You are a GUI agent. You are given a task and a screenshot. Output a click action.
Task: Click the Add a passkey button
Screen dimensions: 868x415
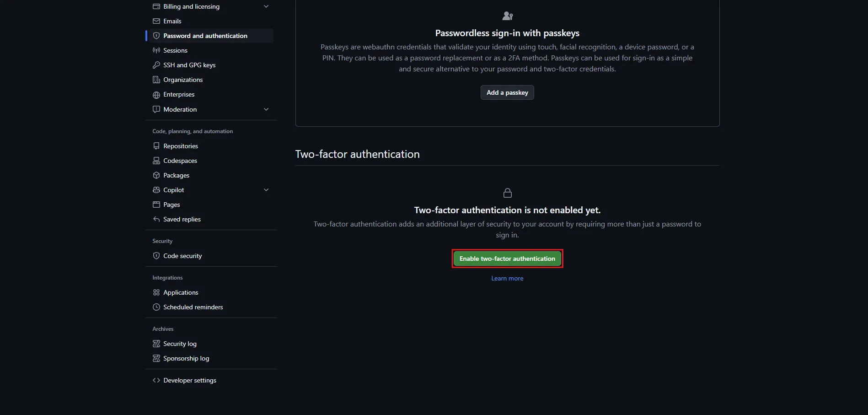(x=507, y=92)
